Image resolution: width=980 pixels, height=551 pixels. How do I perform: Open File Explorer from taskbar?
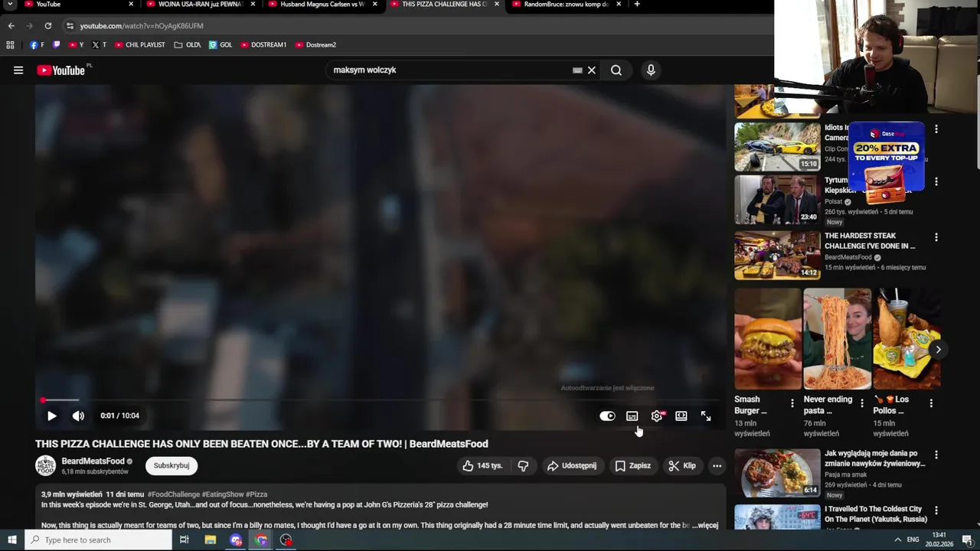pos(211,540)
